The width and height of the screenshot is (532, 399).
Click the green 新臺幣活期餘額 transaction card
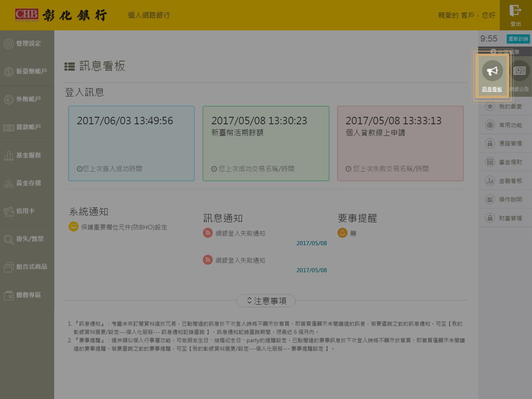(x=266, y=143)
